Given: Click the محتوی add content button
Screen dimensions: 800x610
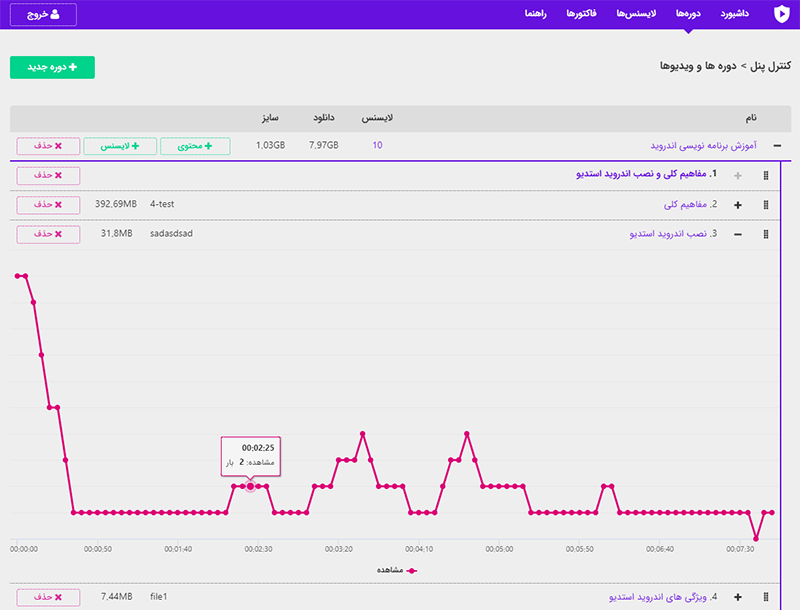Looking at the screenshot, I should (195, 146).
